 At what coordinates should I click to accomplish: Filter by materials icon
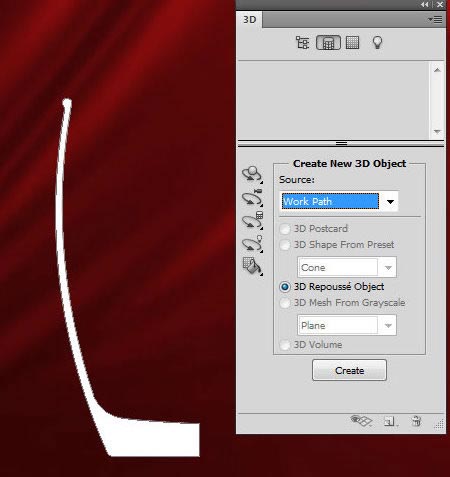point(352,43)
